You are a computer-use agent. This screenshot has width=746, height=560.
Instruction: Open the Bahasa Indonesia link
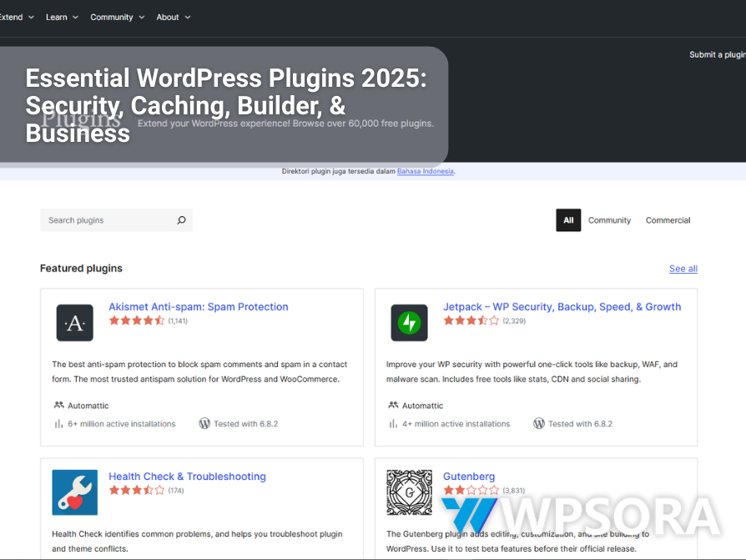click(426, 171)
